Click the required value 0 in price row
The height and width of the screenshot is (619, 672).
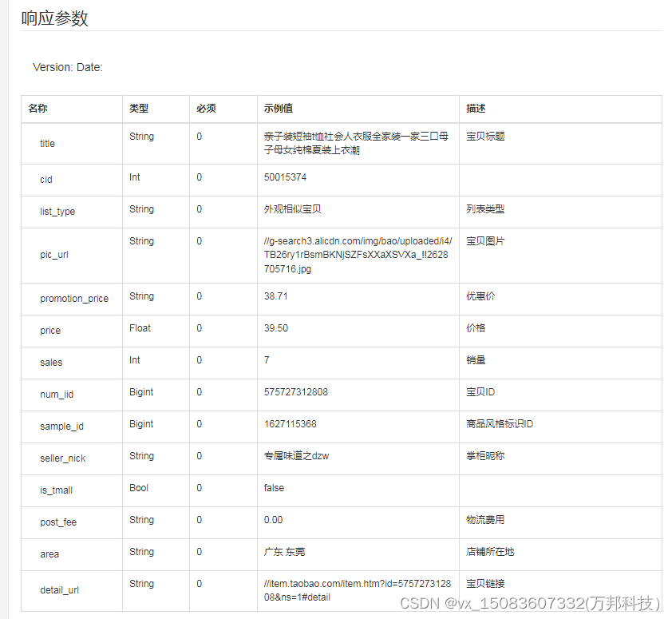click(200, 328)
